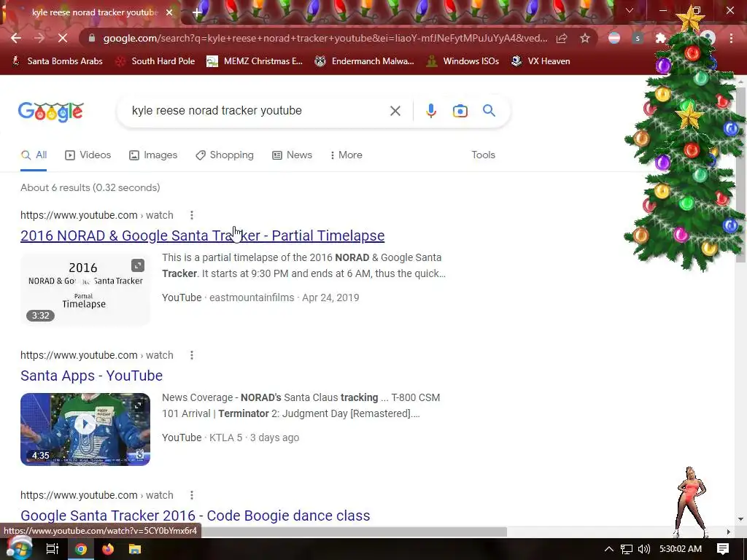Open the South Hard Pole bookmark
Screen dimensions: 747x560
pyautogui.click(x=156, y=61)
